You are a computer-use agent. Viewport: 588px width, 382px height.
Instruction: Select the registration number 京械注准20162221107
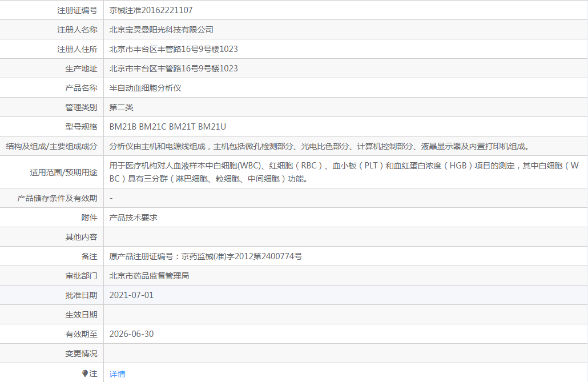coord(151,10)
